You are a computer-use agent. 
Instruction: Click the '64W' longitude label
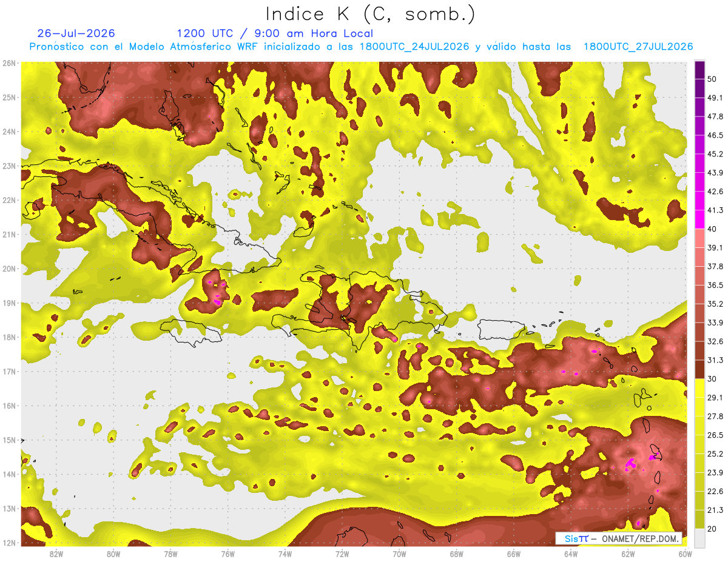click(571, 554)
